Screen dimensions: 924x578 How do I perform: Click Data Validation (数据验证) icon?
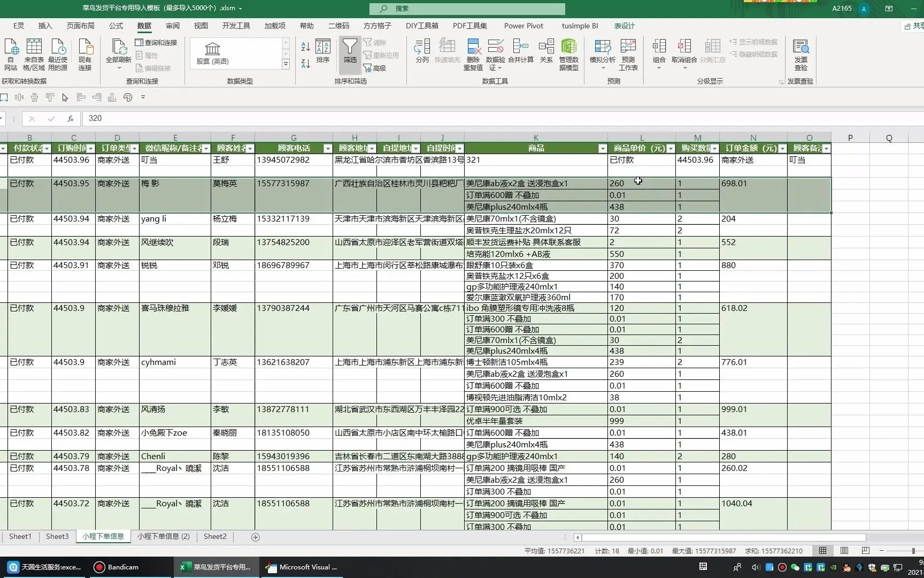coord(496,55)
